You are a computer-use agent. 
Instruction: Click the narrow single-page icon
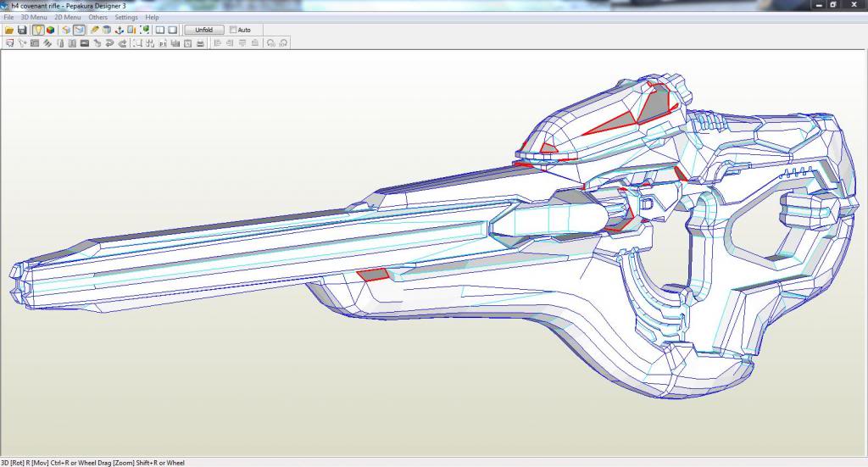pos(60,43)
